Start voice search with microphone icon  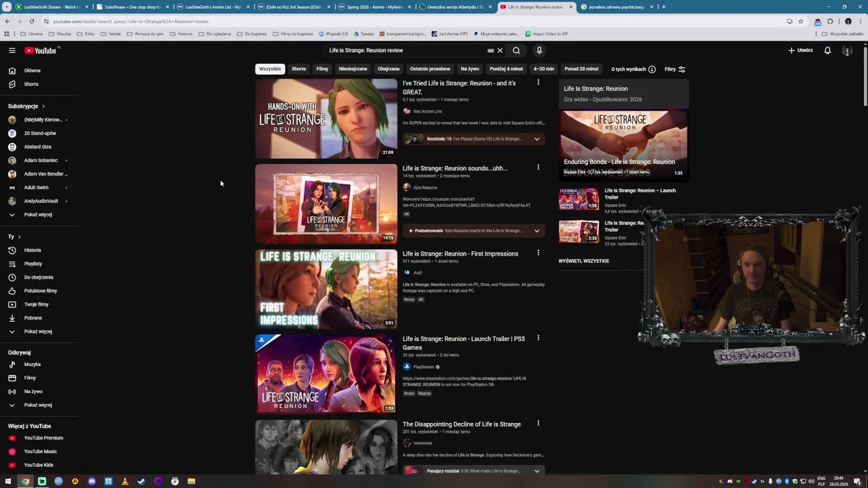(539, 50)
